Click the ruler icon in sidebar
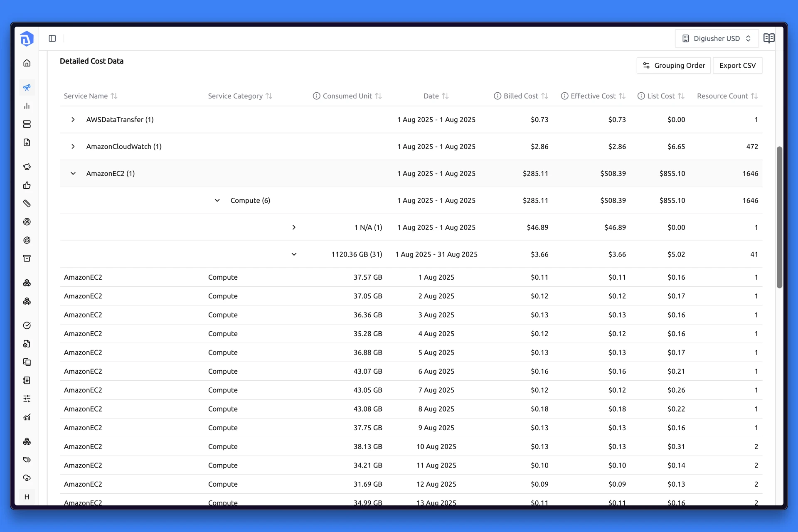The width and height of the screenshot is (798, 532). tap(27, 204)
